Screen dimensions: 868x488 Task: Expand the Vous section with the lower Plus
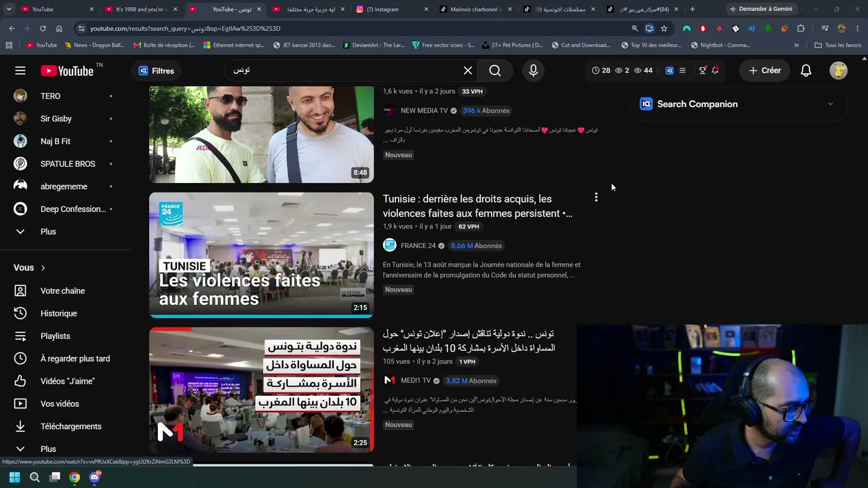[48, 449]
